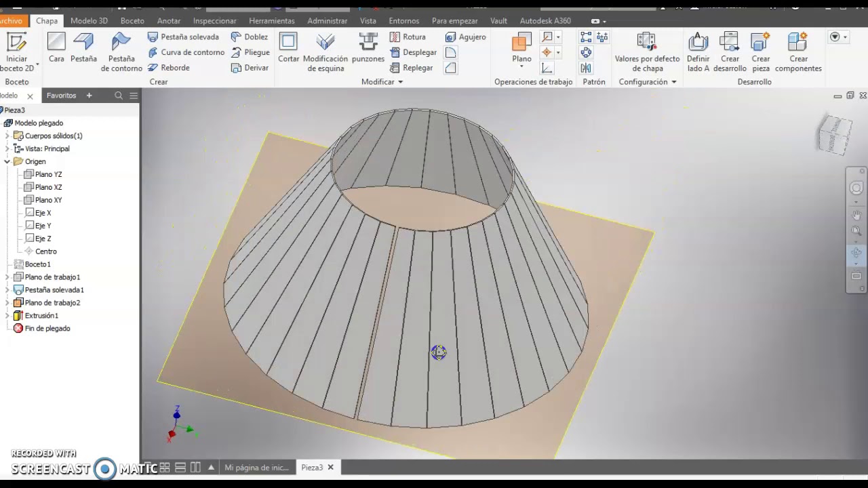The height and width of the screenshot is (488, 868).
Task: Click Crear desarrollo flat pattern
Action: (730, 52)
